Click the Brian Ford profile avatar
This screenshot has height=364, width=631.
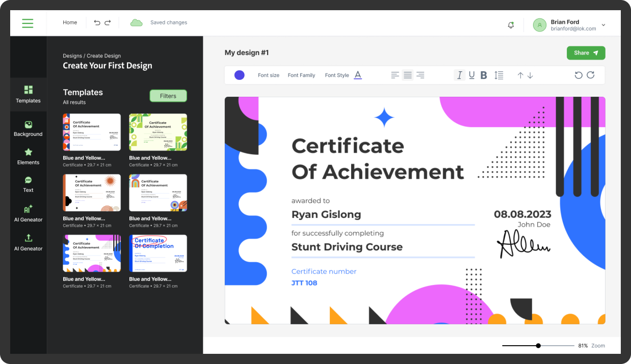[x=539, y=25]
